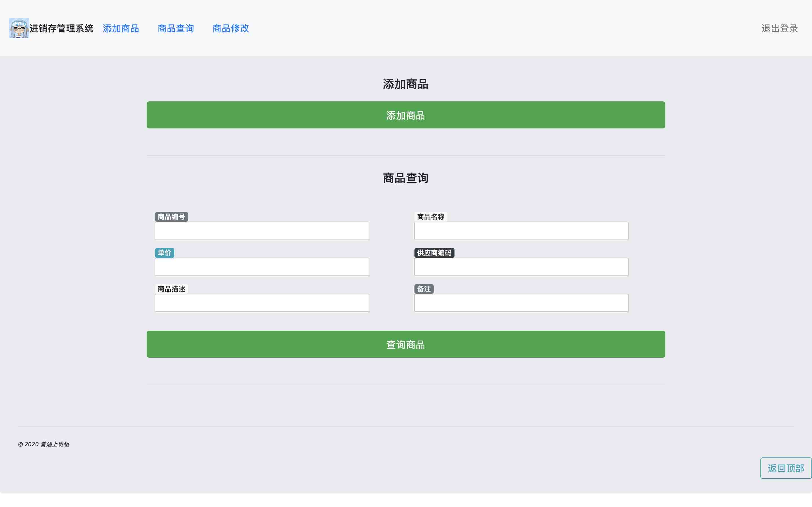This screenshot has height=507, width=812.
Task: Click the 返回顶部 button
Action: (x=785, y=468)
